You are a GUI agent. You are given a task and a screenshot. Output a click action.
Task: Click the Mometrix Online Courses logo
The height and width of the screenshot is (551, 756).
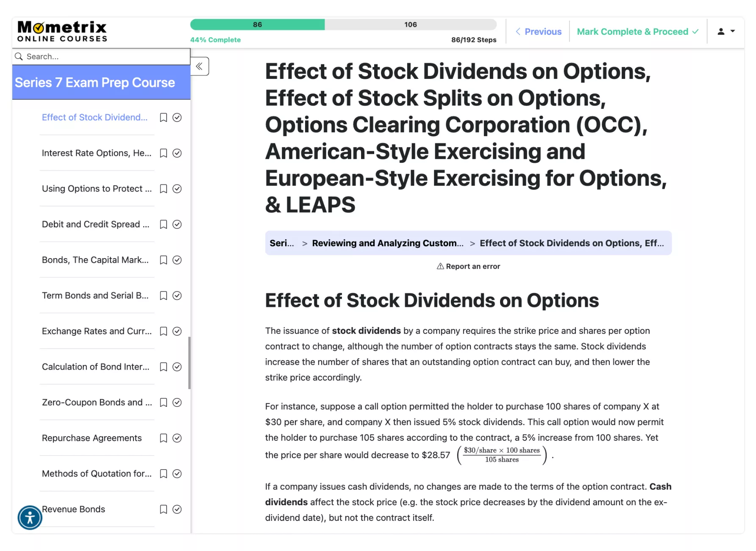tap(62, 32)
